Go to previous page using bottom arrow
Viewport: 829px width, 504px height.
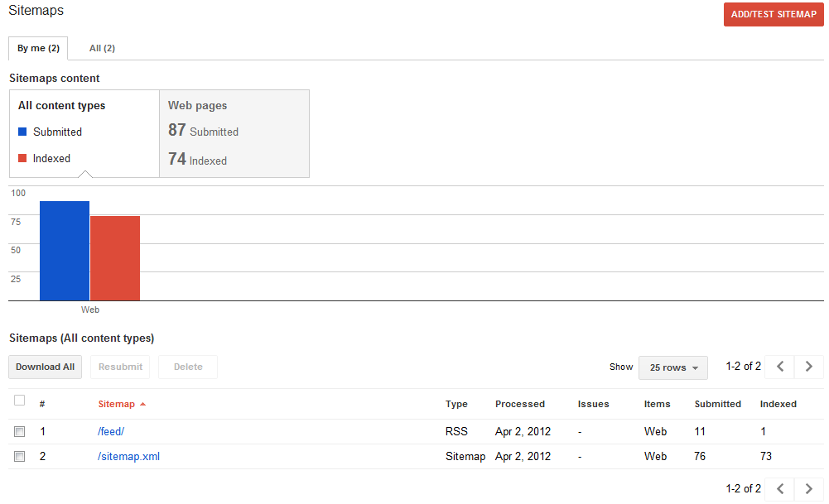[780, 488]
